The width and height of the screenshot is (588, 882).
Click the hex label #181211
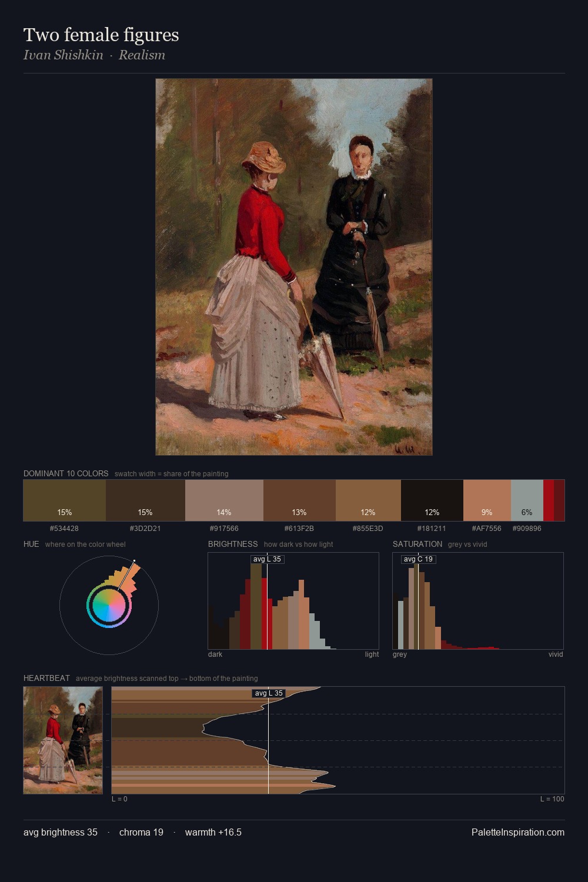coord(432,529)
